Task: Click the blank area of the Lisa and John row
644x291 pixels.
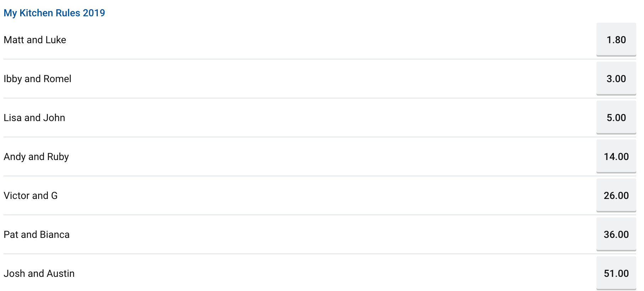Action: pos(331,118)
